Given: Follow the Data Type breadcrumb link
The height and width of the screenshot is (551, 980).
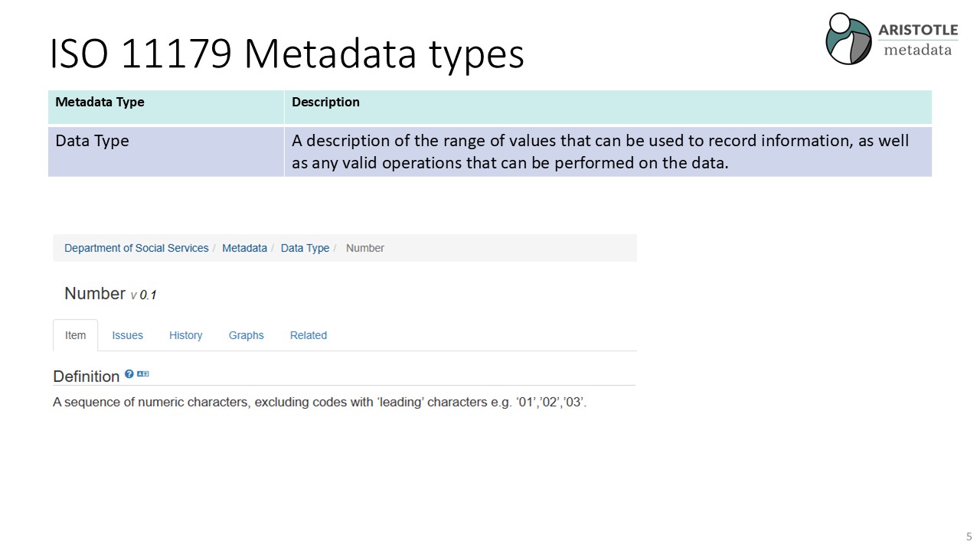Looking at the screenshot, I should click(x=305, y=248).
